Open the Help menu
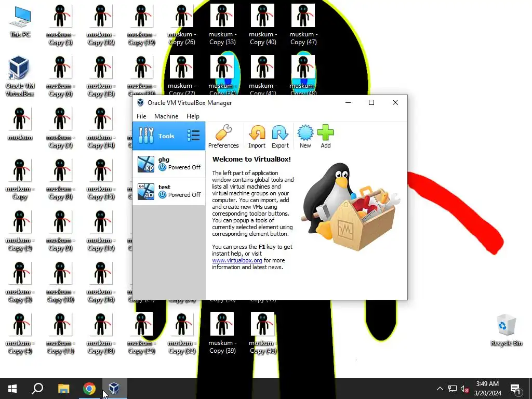 pos(193,116)
